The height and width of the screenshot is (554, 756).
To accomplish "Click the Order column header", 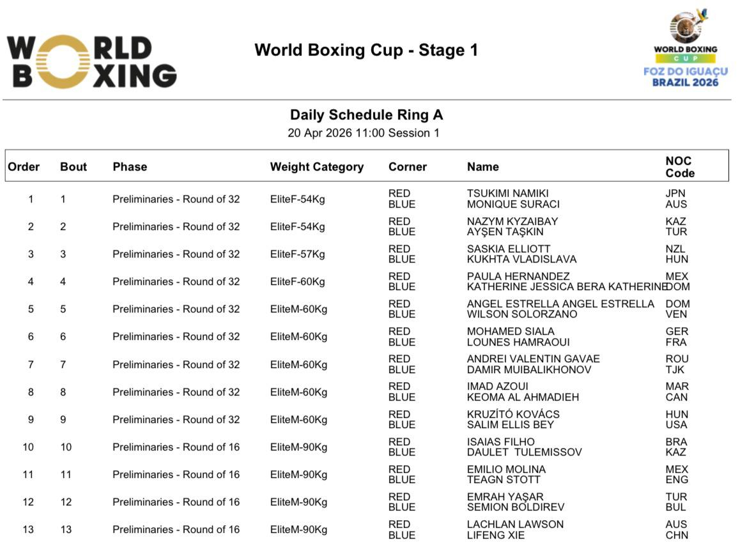I will (24, 167).
